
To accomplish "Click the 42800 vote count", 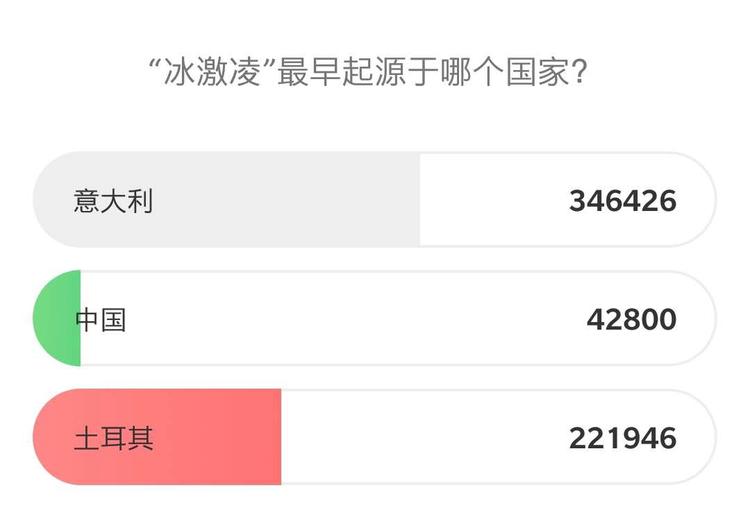I will pyautogui.click(x=631, y=320).
